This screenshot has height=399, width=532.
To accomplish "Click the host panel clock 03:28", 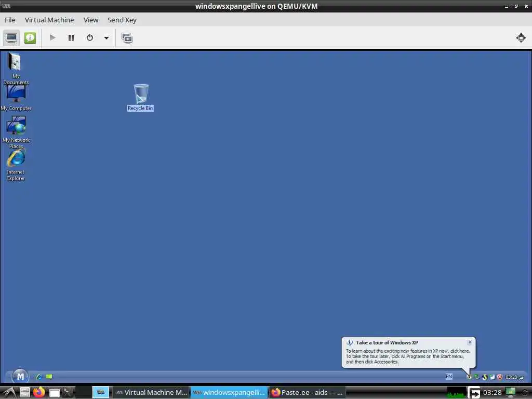I will point(493,393).
